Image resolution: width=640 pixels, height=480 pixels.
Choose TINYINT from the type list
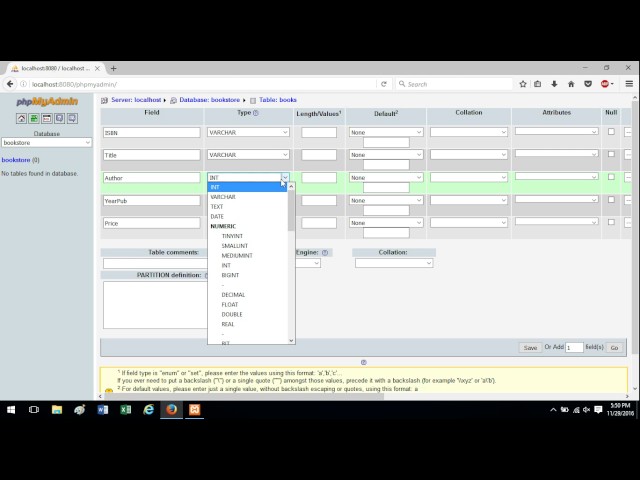[248, 236]
